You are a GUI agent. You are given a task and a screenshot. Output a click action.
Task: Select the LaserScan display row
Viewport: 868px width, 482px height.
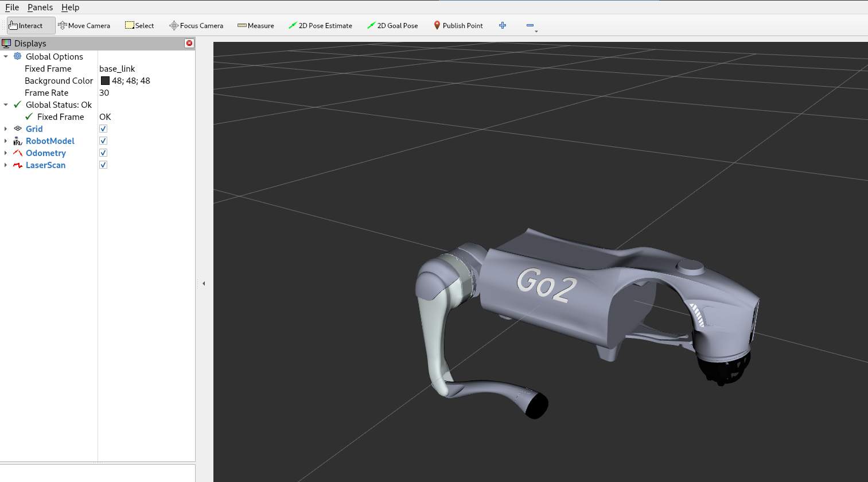[98, 165]
